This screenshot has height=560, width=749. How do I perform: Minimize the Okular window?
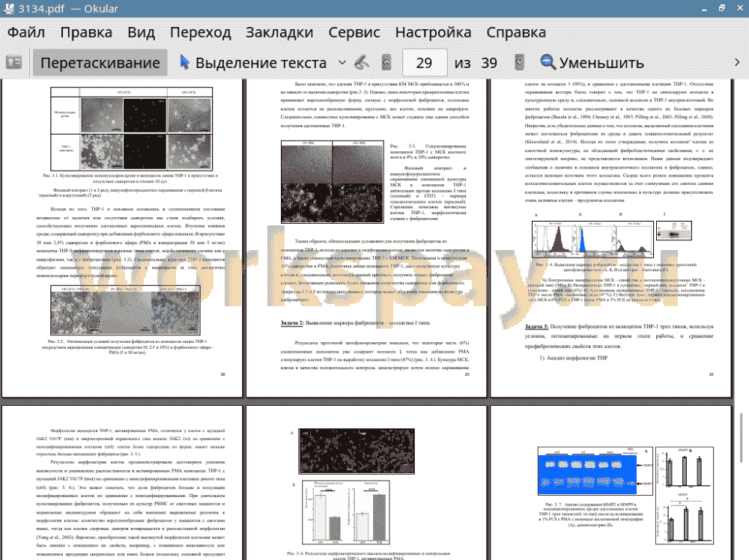(x=705, y=8)
